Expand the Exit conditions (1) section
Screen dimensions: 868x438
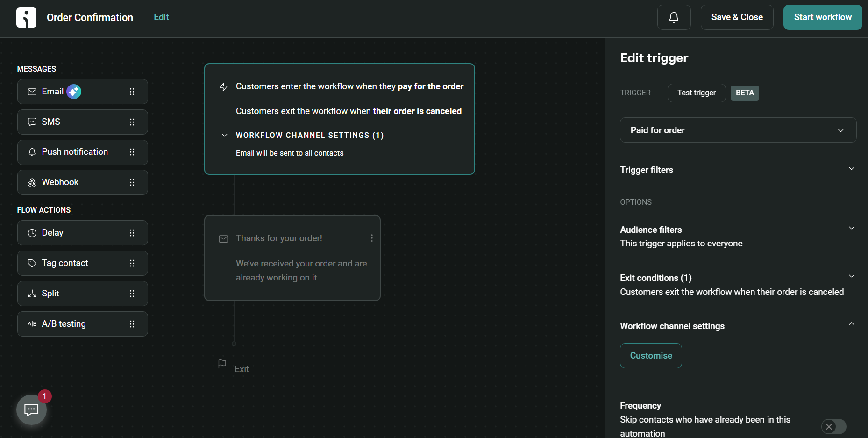(851, 276)
